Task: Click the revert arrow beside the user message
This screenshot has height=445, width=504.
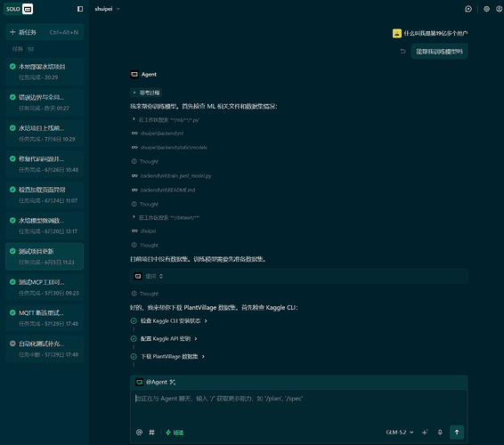Action: click(x=402, y=51)
